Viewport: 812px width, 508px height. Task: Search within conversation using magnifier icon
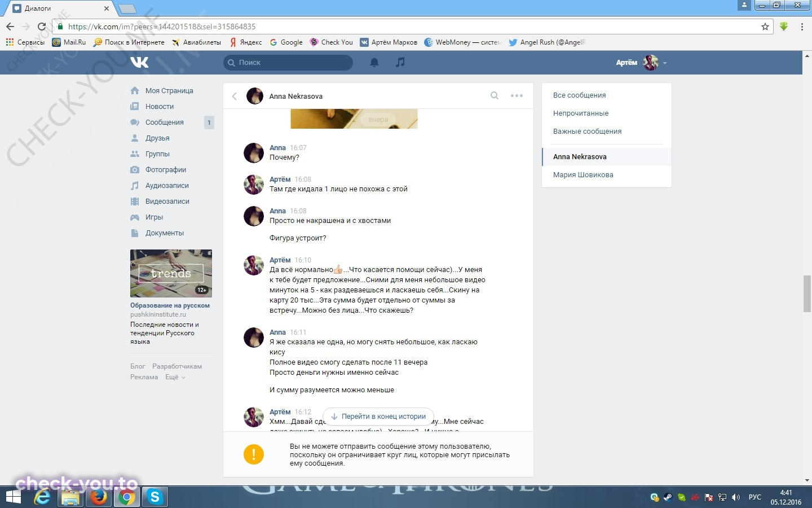(495, 95)
